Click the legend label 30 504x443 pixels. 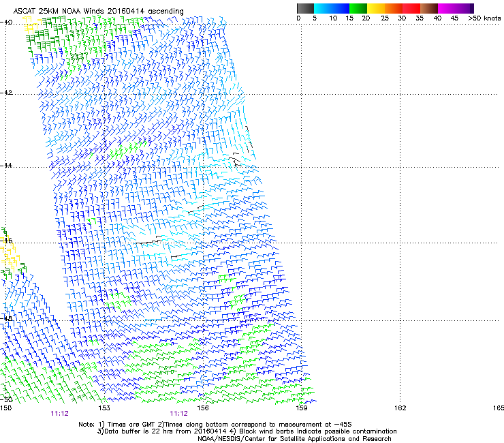click(x=402, y=18)
